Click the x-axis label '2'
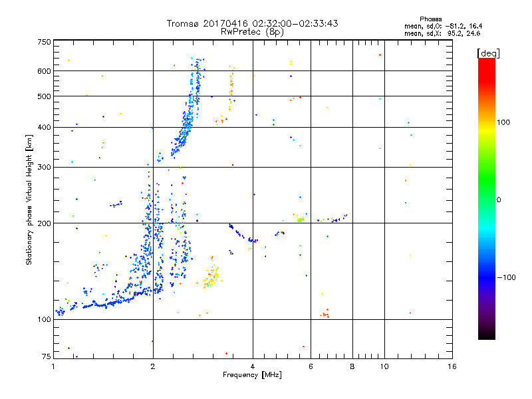532x399 pixels. point(153,366)
